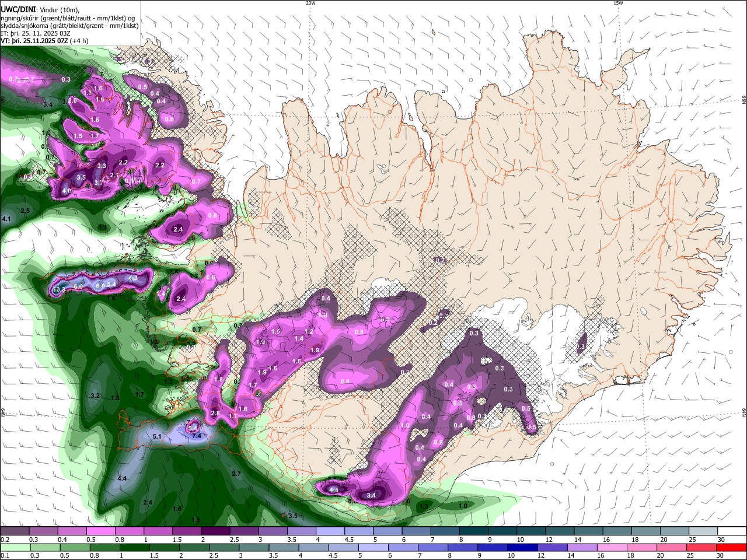Select lower legend swatch between 0.1 and 0.3
Screen dimensions: 747x560
pyautogui.click(x=15, y=547)
